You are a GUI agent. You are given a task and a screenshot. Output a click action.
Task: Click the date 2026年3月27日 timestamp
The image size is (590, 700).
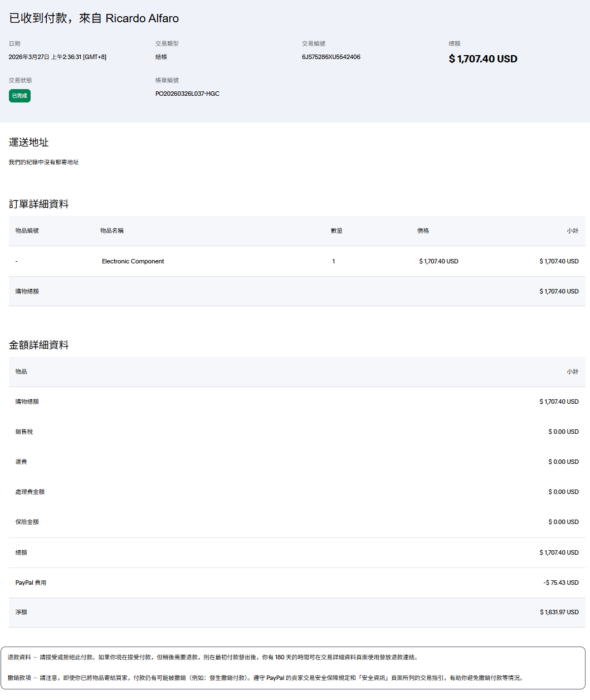(x=57, y=57)
